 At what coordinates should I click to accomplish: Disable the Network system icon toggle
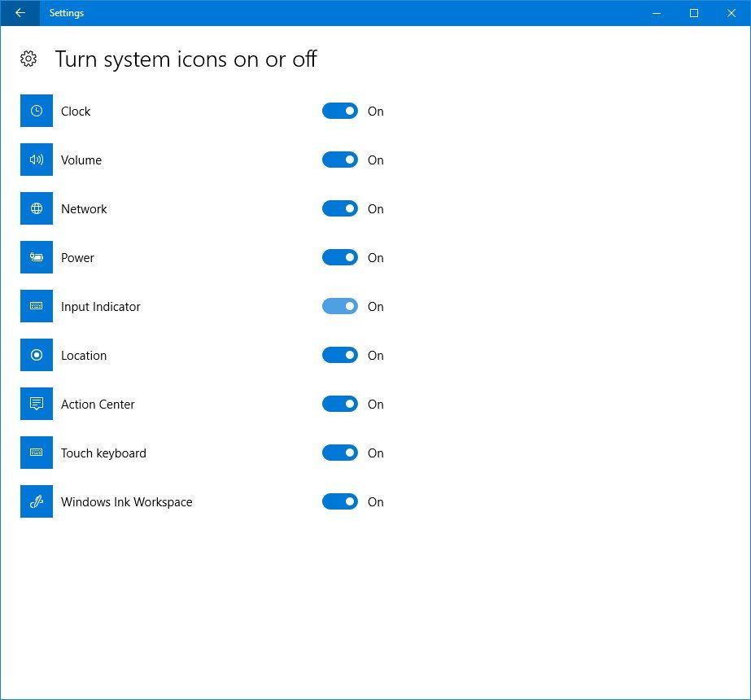click(x=339, y=208)
